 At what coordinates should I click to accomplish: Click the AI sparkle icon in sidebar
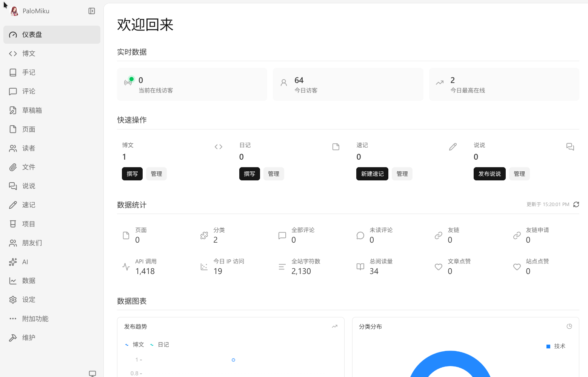[13, 262]
